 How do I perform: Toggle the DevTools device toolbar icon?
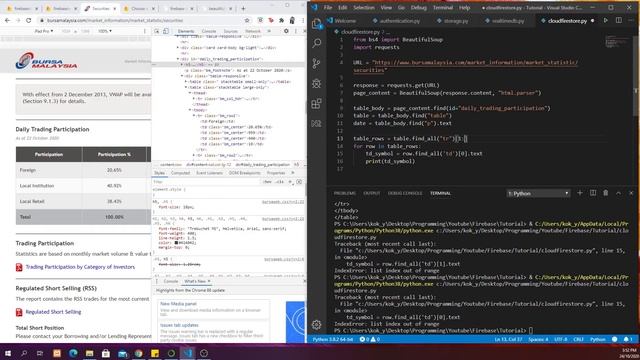(166, 31)
